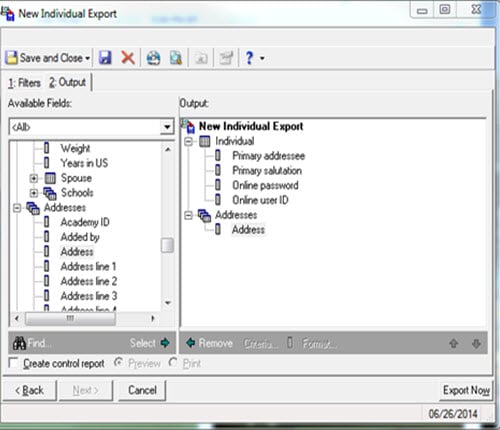This screenshot has height=430, width=500.
Task: Click the Export Now button
Action: [466, 390]
